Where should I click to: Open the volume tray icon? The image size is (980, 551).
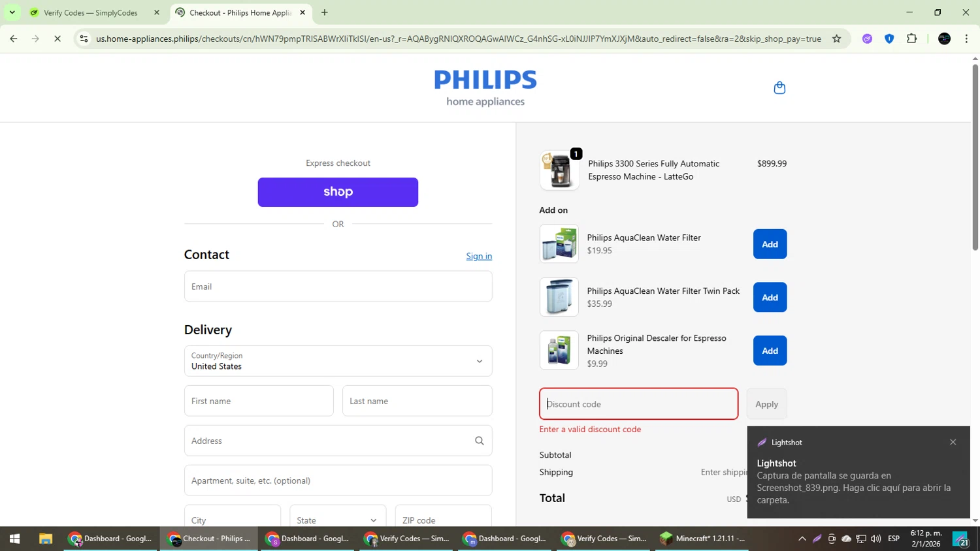[x=875, y=539]
